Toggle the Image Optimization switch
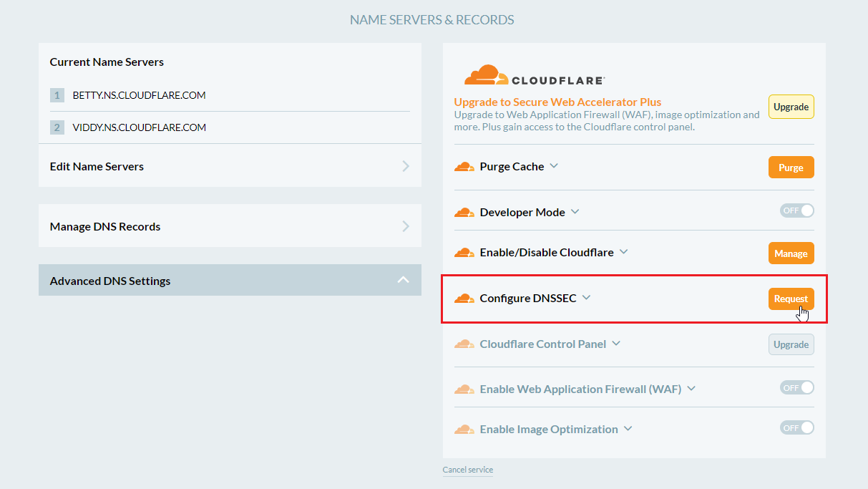Viewport: 868px width, 489px height. click(x=797, y=427)
